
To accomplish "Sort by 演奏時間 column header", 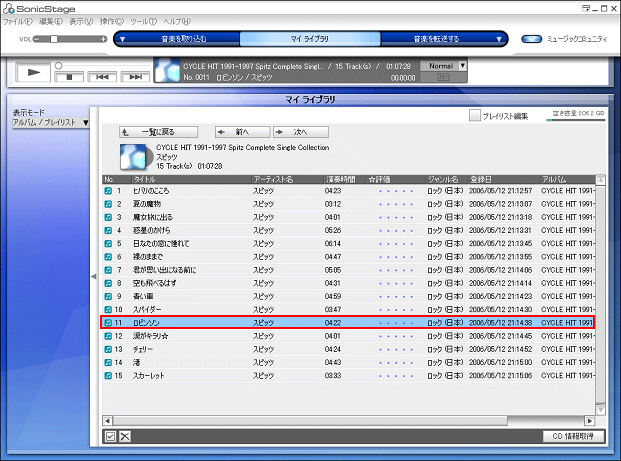I will point(345,179).
